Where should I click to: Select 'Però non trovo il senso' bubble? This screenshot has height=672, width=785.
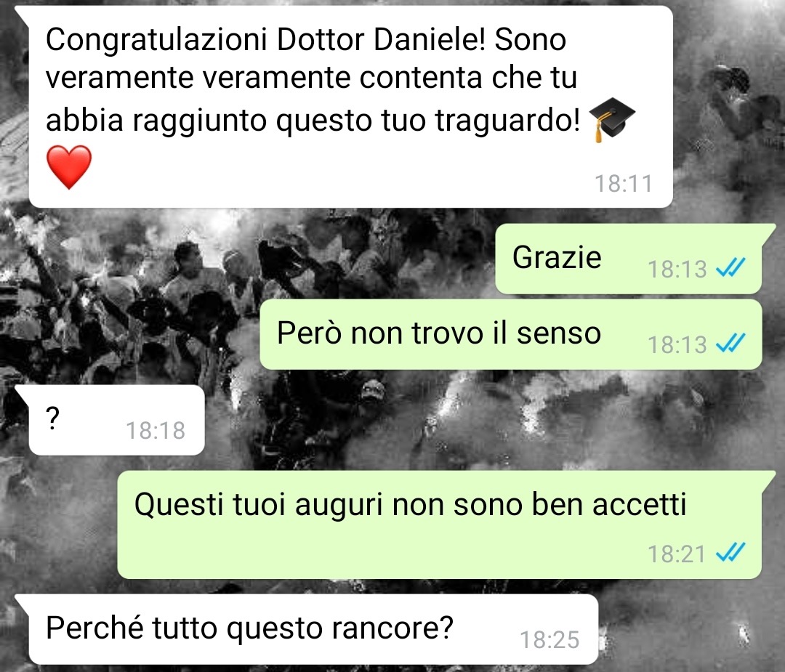click(x=511, y=334)
